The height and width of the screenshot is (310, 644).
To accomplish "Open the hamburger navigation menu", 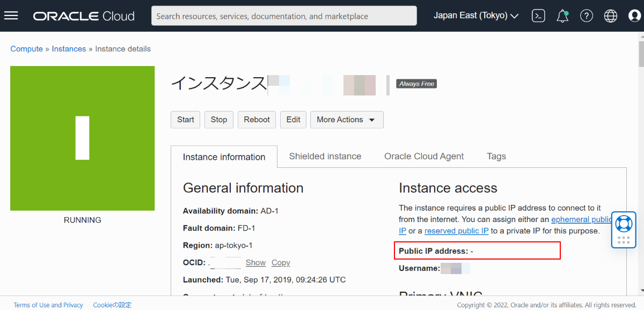I will coord(11,16).
